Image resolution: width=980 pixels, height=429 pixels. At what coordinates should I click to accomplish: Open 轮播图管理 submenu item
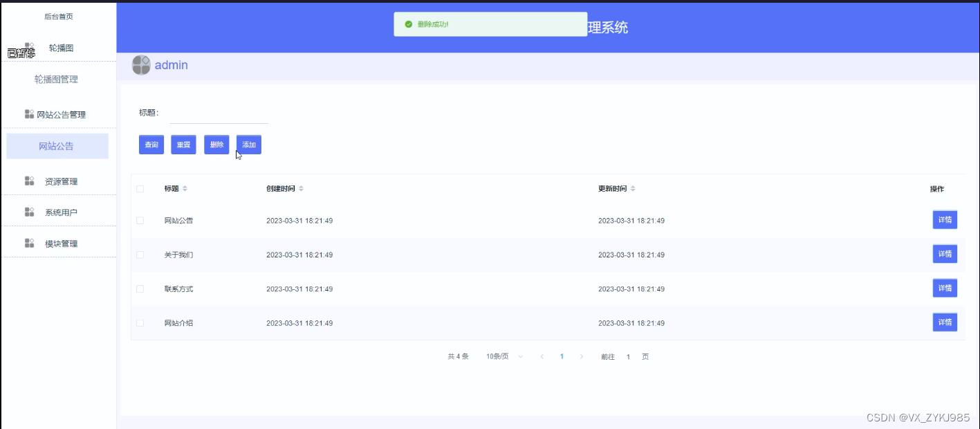pos(57,80)
